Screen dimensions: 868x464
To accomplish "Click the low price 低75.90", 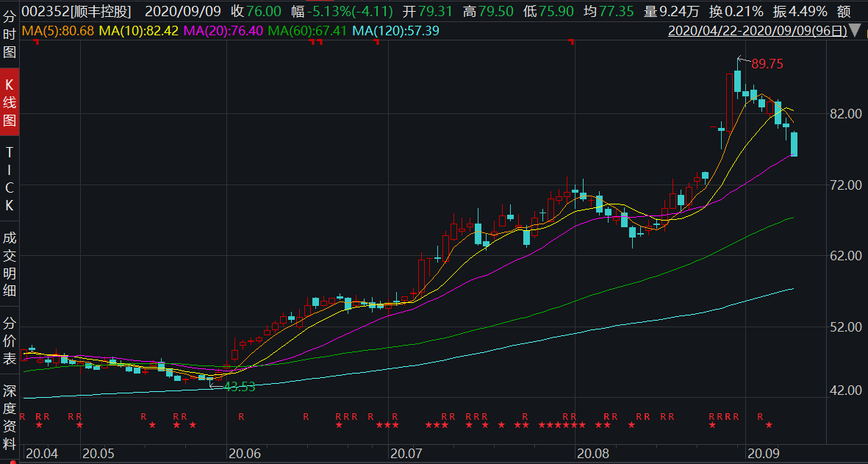I will click(x=548, y=11).
